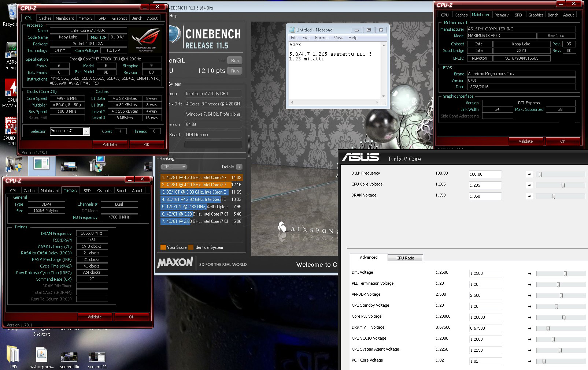The width and height of the screenshot is (588, 370).
Task: Click the decrement arrow for PCH Core Voltage
Action: pyautogui.click(x=529, y=361)
